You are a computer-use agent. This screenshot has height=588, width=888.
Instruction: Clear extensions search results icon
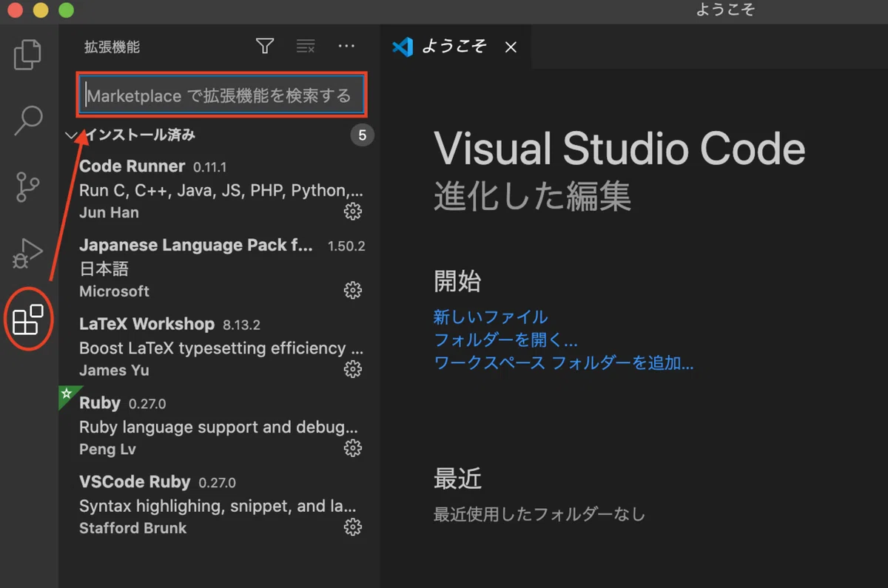click(x=306, y=47)
